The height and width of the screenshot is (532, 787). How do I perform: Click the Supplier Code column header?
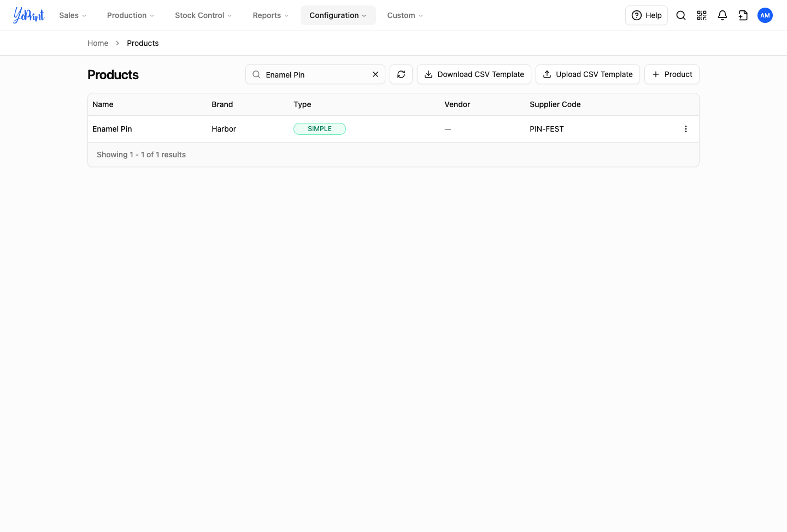(x=555, y=104)
